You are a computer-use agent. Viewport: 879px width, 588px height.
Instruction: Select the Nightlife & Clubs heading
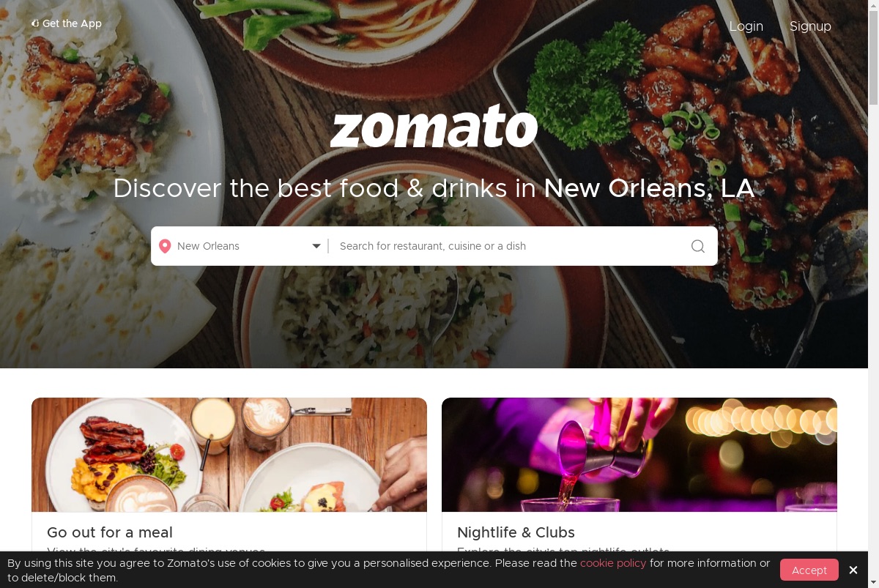tap(516, 532)
